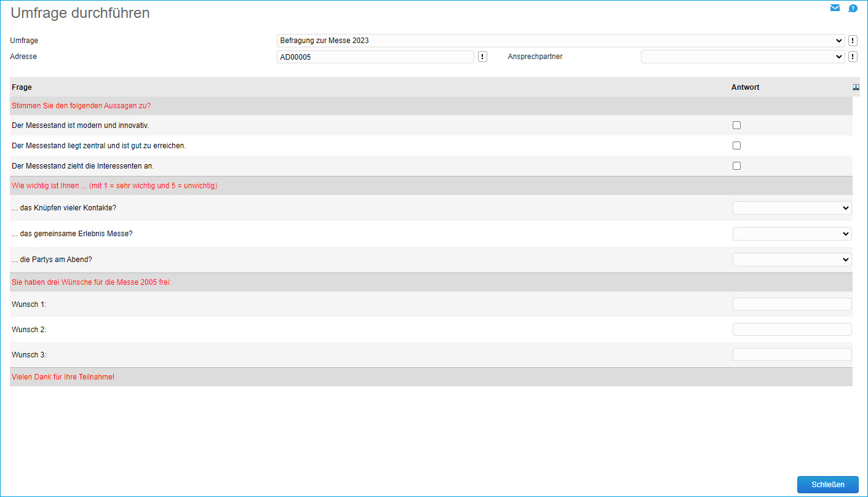The height and width of the screenshot is (497, 868).
Task: Click the info button next to Ansprechpartner dropdown
Action: click(x=853, y=57)
